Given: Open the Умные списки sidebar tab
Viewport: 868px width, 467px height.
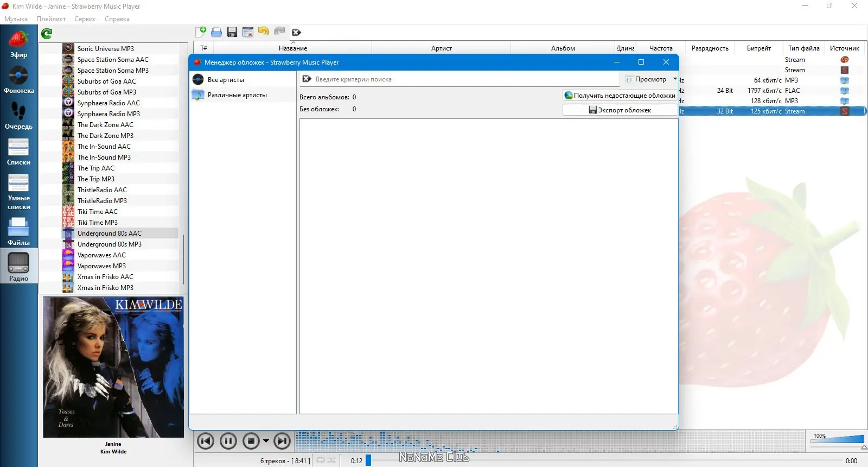Looking at the screenshot, I should (18, 192).
